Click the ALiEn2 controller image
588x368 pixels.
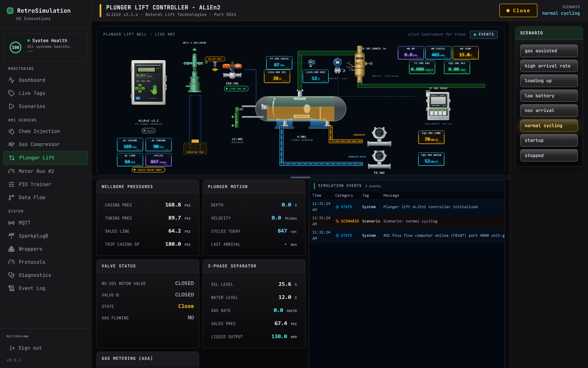point(148,83)
